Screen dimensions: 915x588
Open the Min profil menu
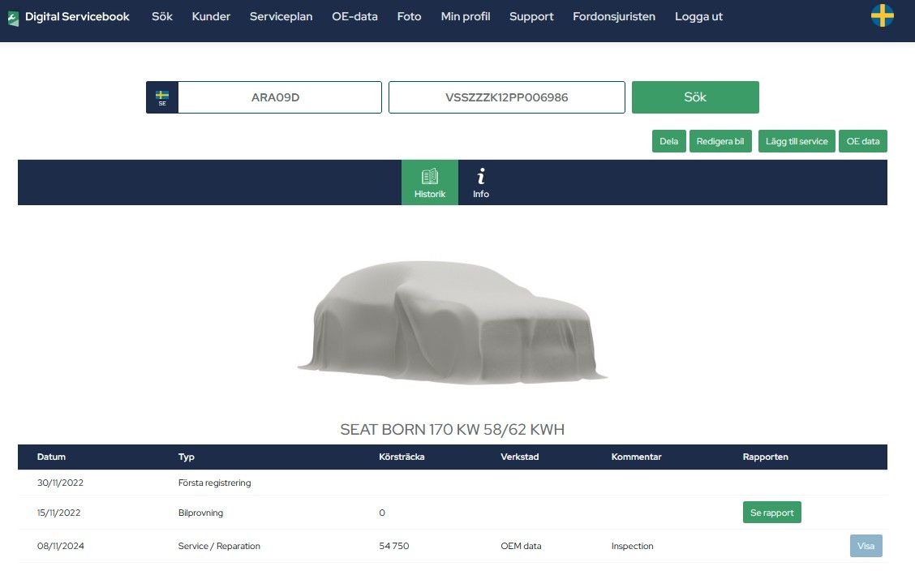(x=466, y=16)
